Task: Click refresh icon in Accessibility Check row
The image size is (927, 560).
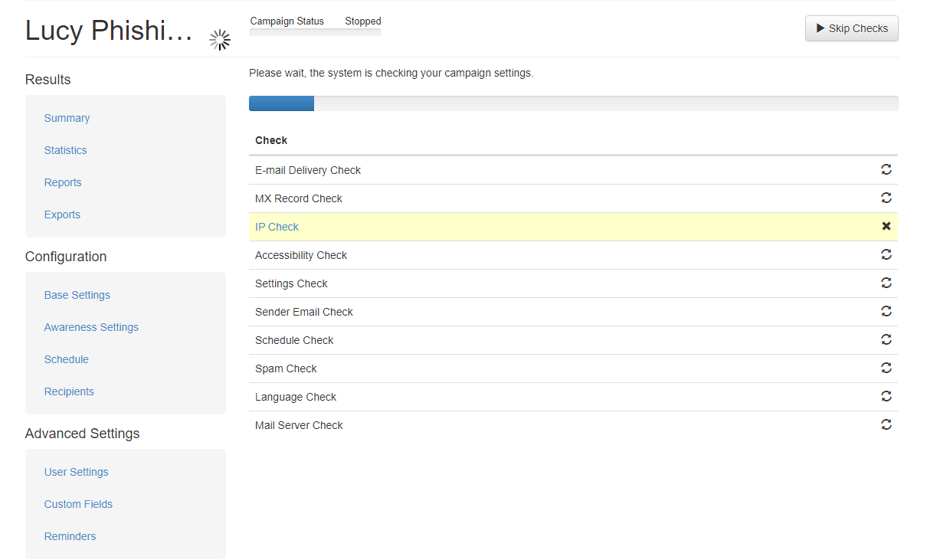Action: tap(886, 254)
